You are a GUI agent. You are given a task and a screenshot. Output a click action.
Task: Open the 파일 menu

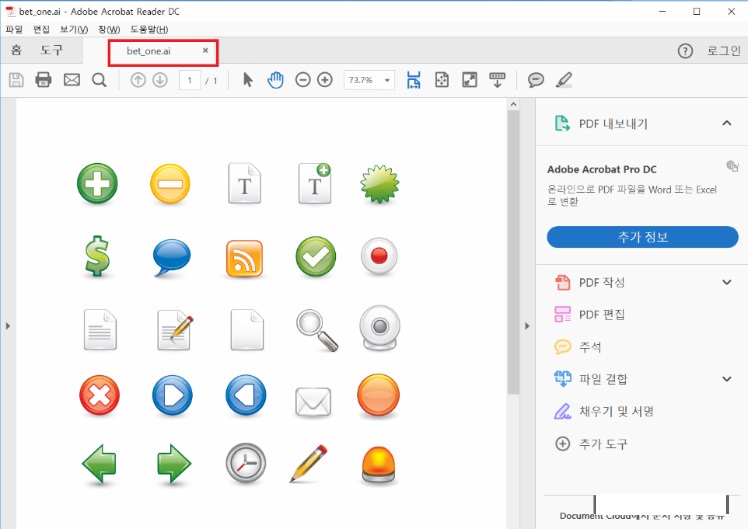coord(14,30)
